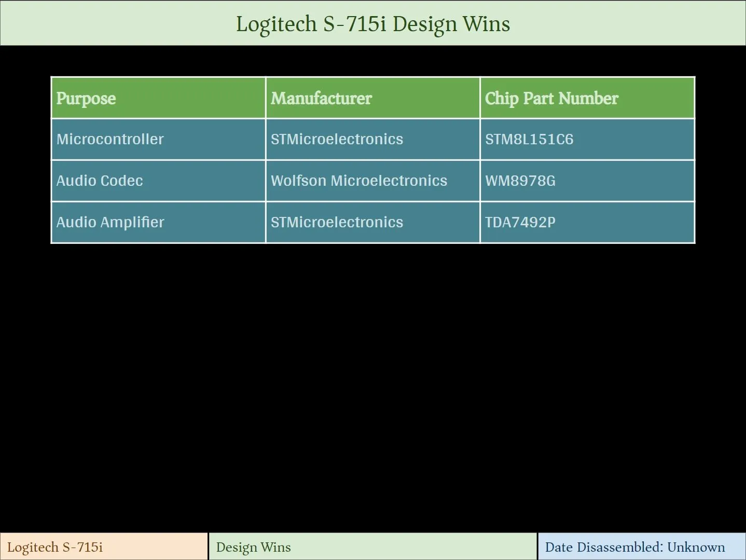Select STMicroelectronics in the Audio Amplifier row
This screenshot has width=746, height=560.
coord(337,222)
